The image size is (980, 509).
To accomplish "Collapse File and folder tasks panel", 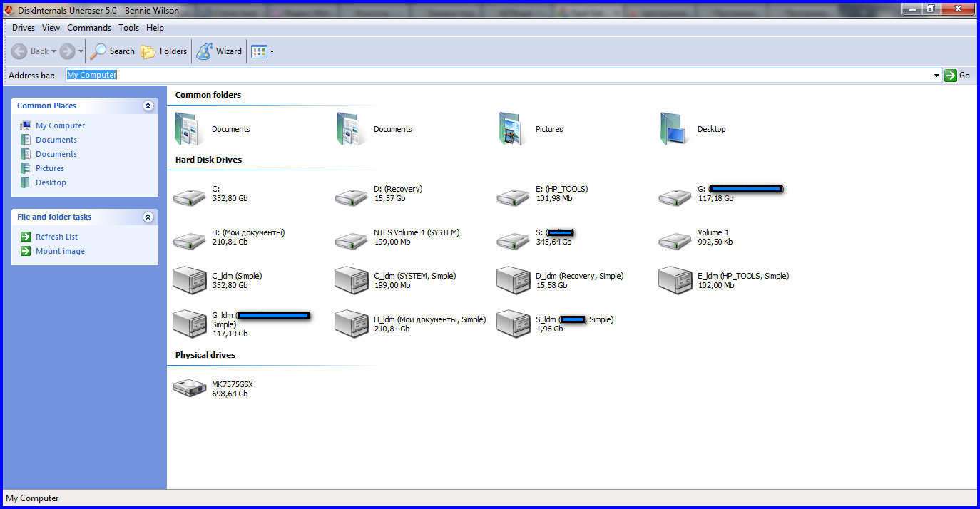I will 148,217.
